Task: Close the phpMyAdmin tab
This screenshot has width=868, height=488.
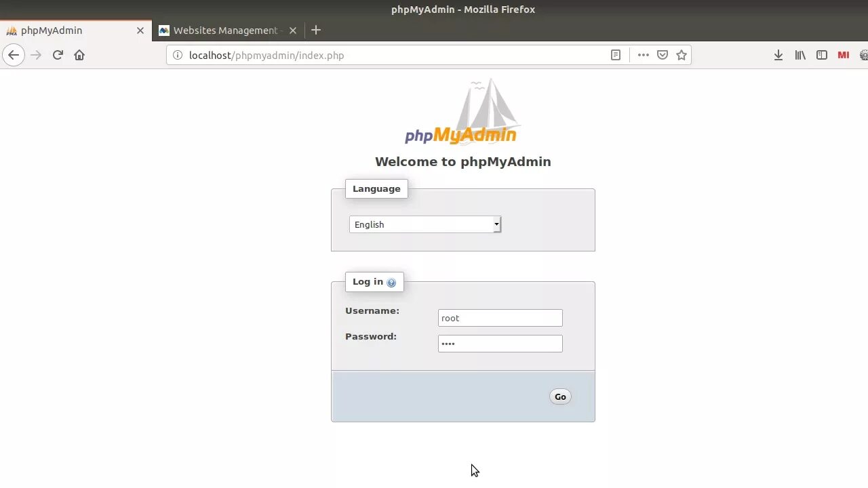Action: (140, 30)
